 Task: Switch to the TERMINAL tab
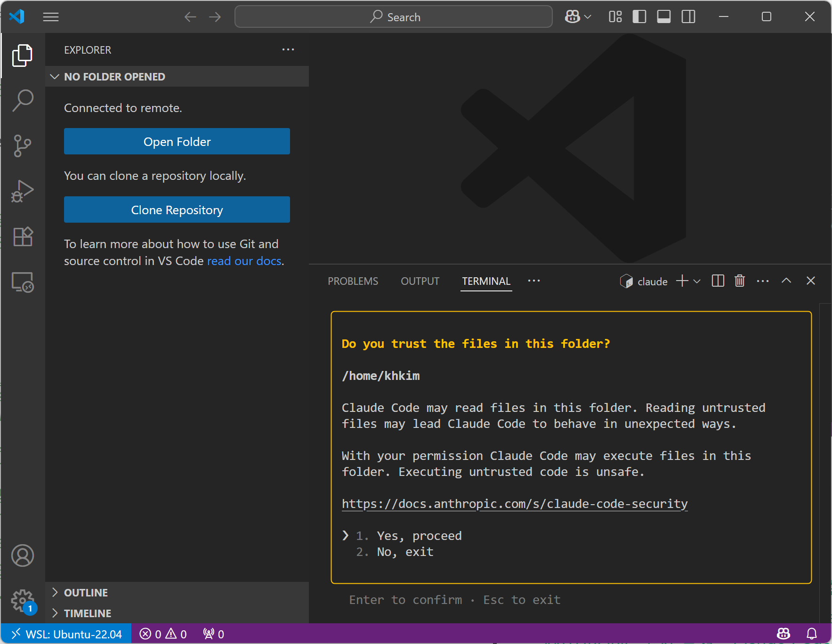486,281
